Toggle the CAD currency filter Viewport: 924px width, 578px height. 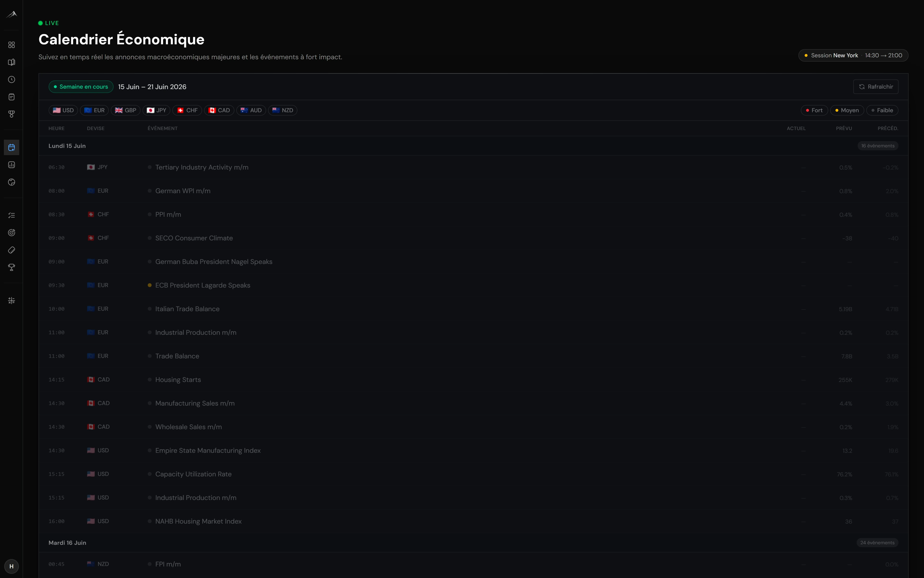point(219,110)
